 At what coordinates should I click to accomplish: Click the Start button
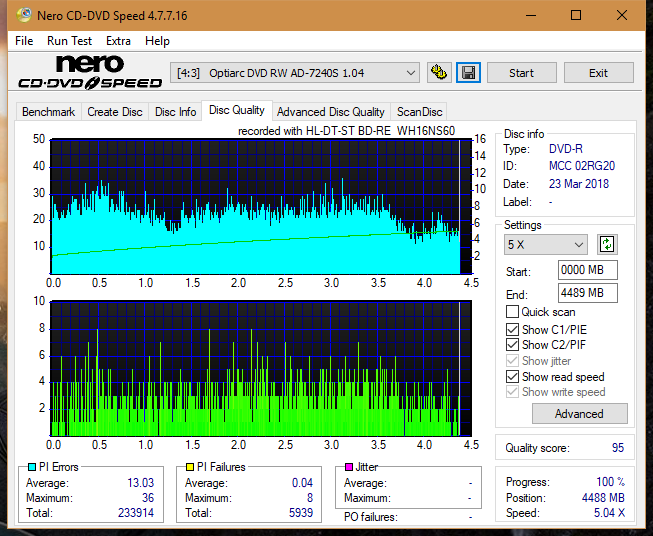521,73
